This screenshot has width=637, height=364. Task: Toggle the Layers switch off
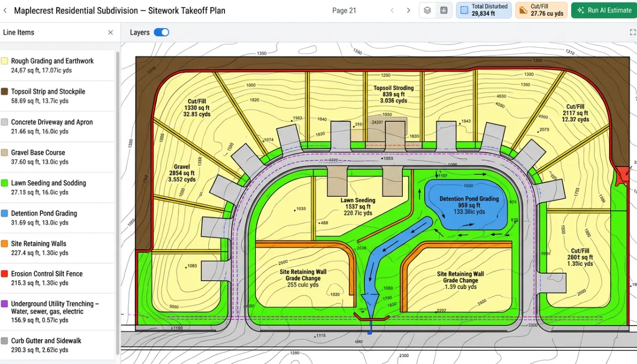pos(161,32)
